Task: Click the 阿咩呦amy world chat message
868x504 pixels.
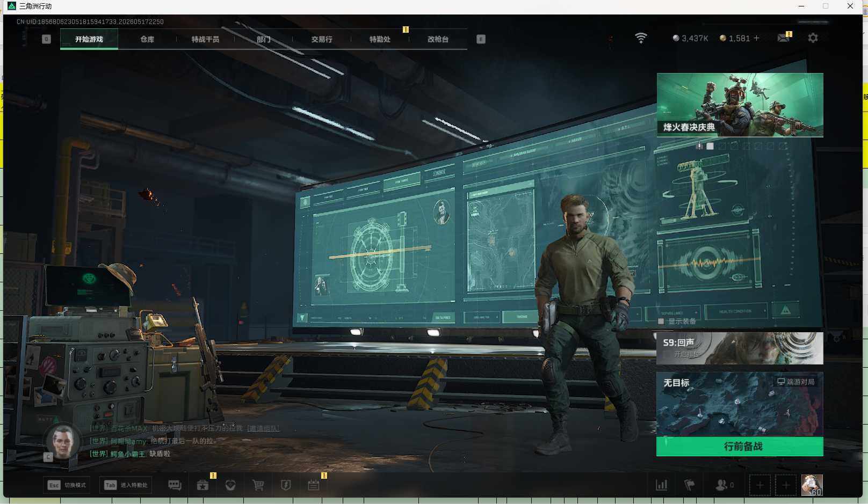Action: (x=153, y=441)
